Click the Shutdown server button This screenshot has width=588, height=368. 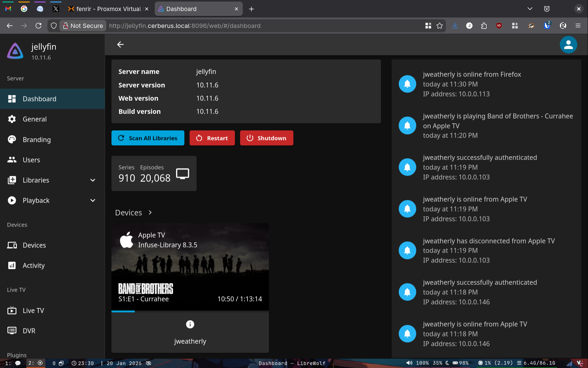(266, 138)
